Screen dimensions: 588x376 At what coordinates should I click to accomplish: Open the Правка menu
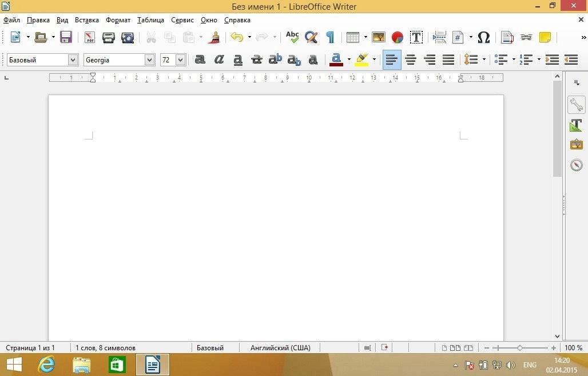coord(38,20)
